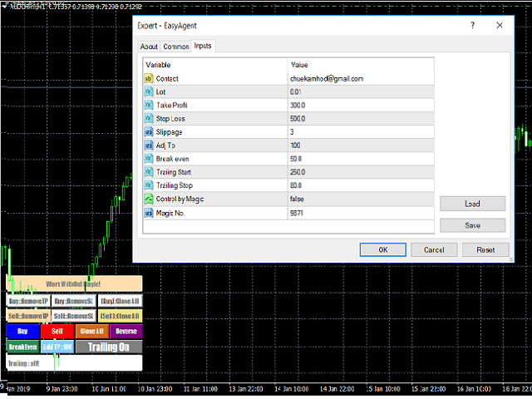This screenshot has width=532, height=399.
Task: Click the OK button
Action: (382, 249)
